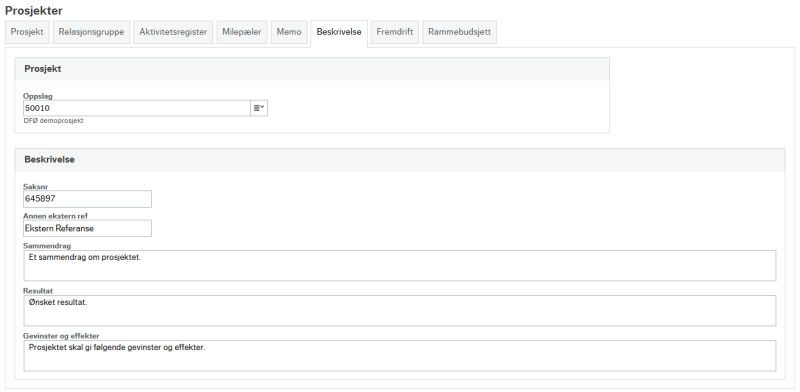This screenshot has height=392, width=800.
Task: Click the Gevinster og effekter text area
Action: (x=399, y=355)
